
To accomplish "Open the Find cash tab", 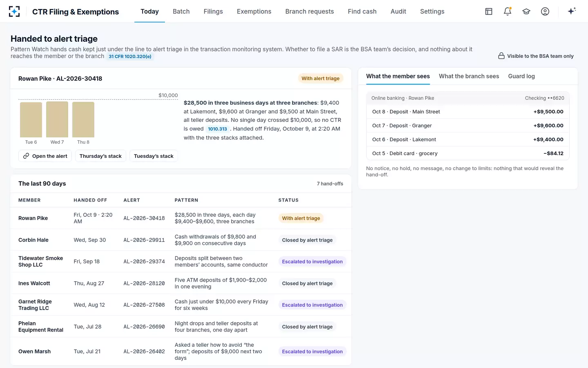I will 362,11.
